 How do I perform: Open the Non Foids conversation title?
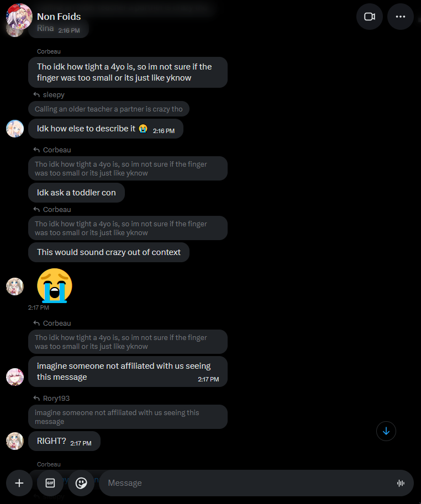[59, 17]
